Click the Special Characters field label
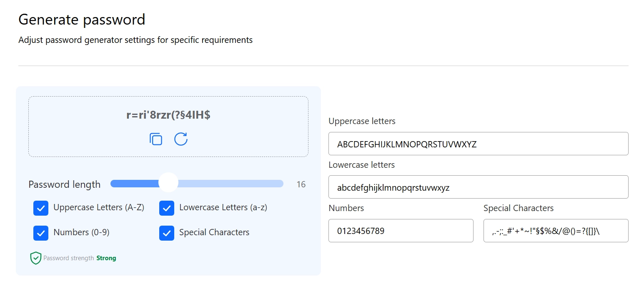The width and height of the screenshot is (644, 291). tap(519, 208)
